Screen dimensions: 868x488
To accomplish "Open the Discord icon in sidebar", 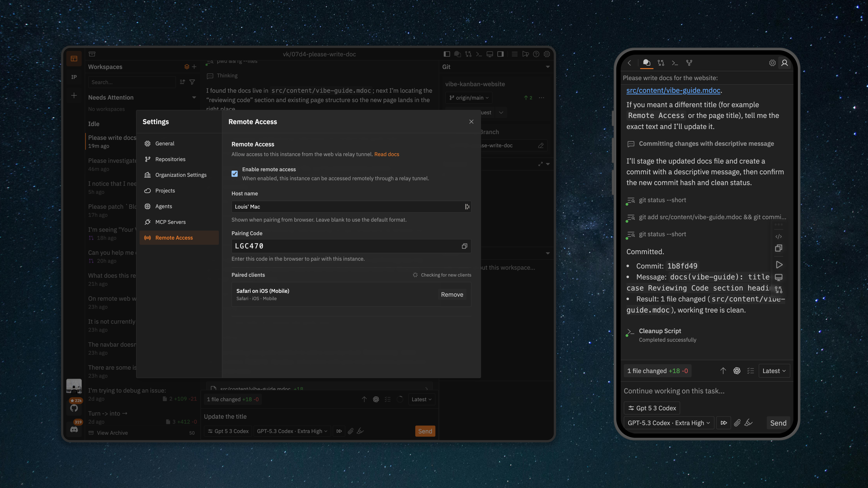I will click(x=74, y=429).
